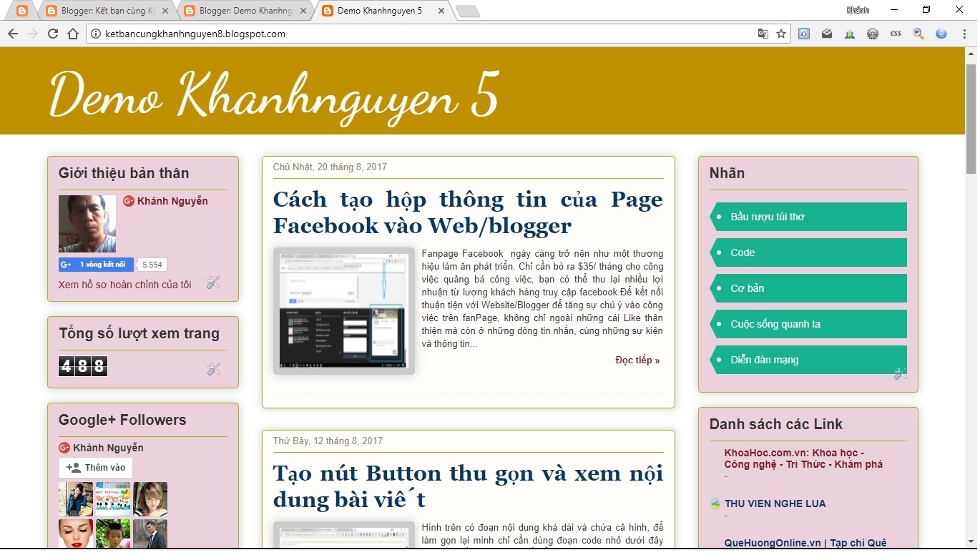Image resolution: width=980 pixels, height=555 pixels.
Task: Click the address bar URL field
Action: tap(429, 34)
